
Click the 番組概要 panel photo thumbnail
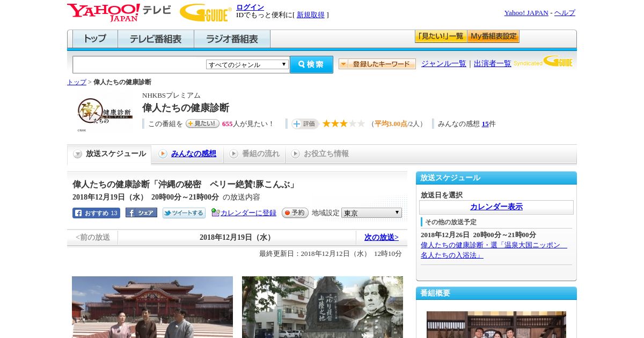[x=496, y=325]
